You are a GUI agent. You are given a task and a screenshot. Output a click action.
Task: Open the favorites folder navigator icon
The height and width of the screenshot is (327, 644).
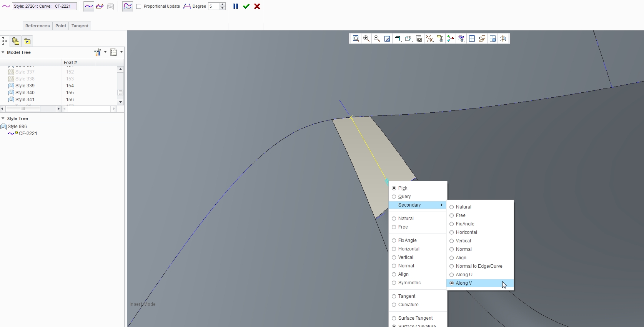27,41
